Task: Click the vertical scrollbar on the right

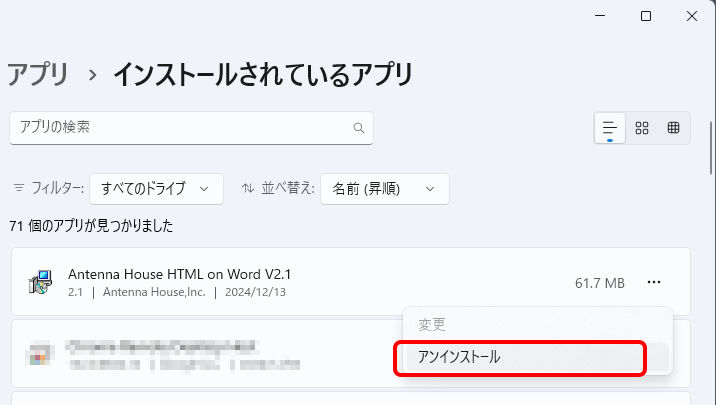Action: [711, 147]
